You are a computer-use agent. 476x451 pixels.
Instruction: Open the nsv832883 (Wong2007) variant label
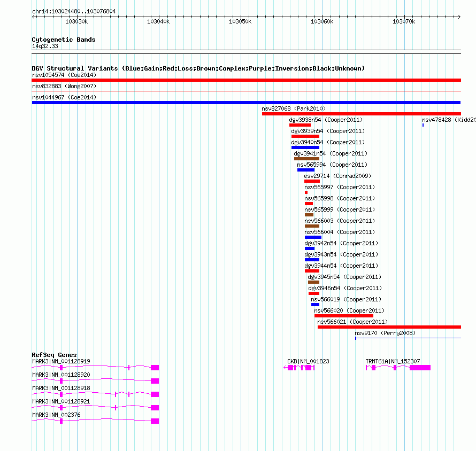(x=64, y=86)
